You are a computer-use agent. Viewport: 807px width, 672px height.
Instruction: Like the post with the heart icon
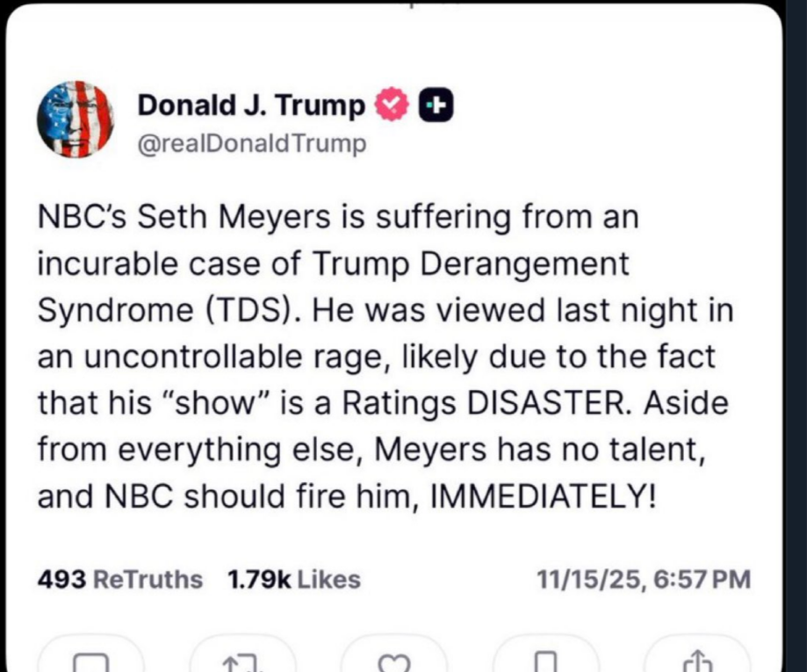pyautogui.click(x=393, y=659)
